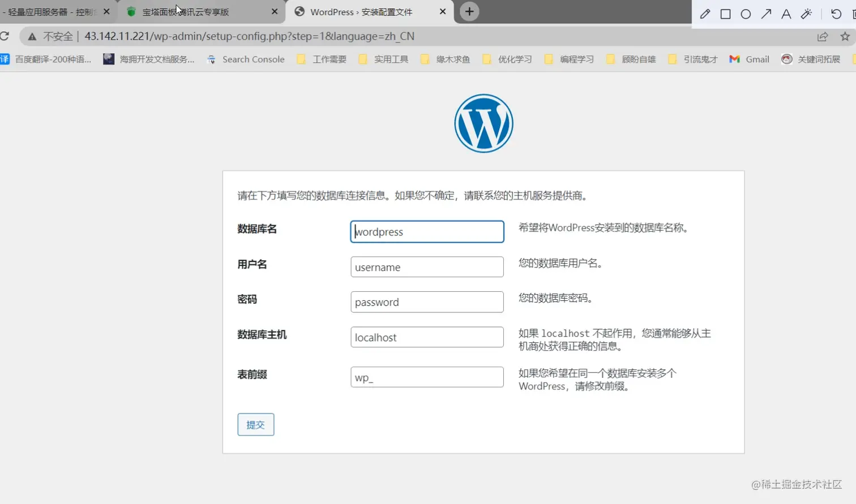Open 编程学习 bookmark folder
Image resolution: width=856 pixels, height=504 pixels.
coord(570,59)
